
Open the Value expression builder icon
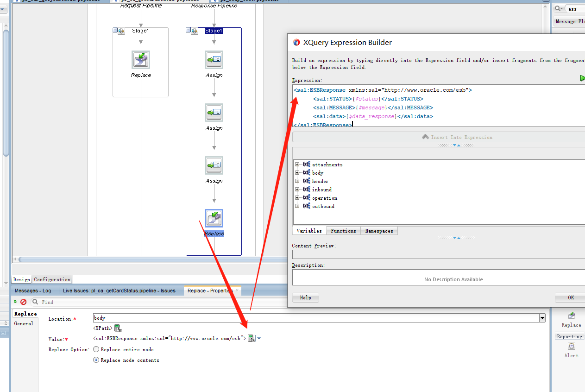pyautogui.click(x=251, y=338)
